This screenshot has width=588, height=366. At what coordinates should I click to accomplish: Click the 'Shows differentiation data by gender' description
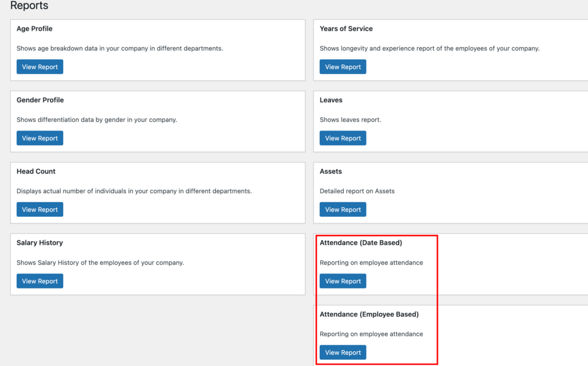(x=96, y=120)
